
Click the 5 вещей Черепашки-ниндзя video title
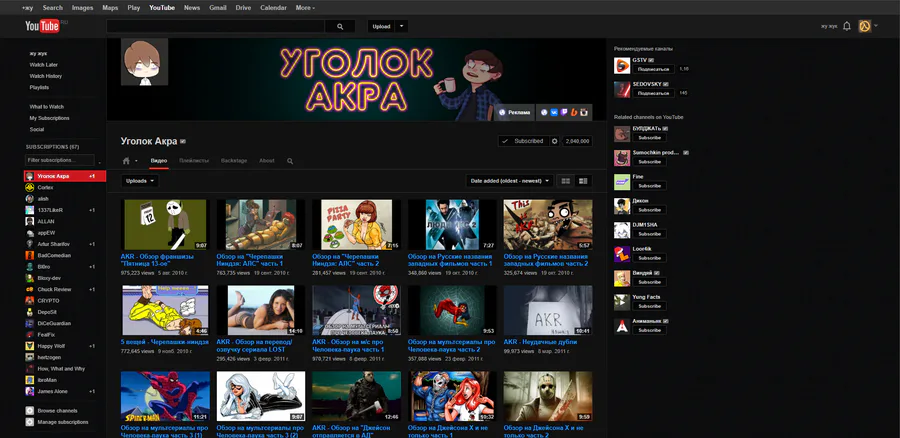(165, 342)
